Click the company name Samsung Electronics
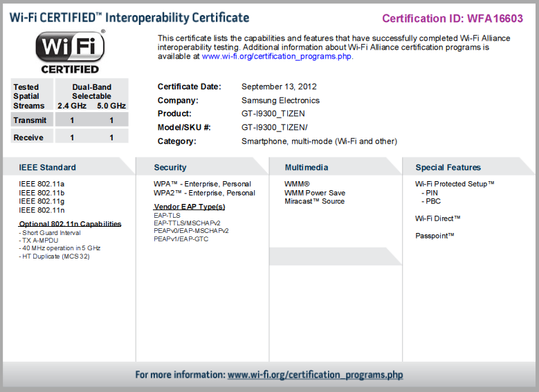Viewport: 539px width, 392px height. [280, 100]
